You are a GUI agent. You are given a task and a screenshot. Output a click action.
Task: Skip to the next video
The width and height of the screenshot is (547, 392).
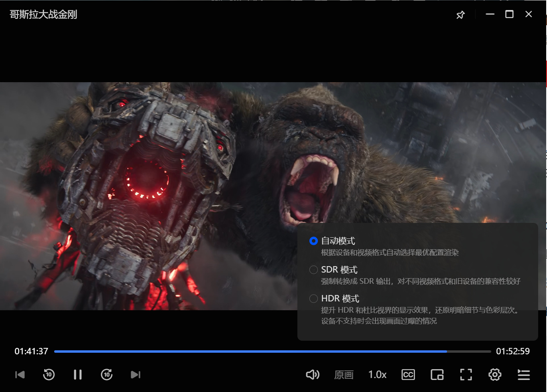pyautogui.click(x=136, y=375)
